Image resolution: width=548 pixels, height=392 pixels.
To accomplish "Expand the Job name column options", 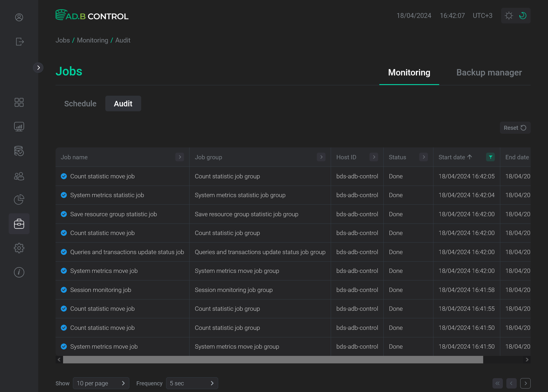I will (x=179, y=157).
